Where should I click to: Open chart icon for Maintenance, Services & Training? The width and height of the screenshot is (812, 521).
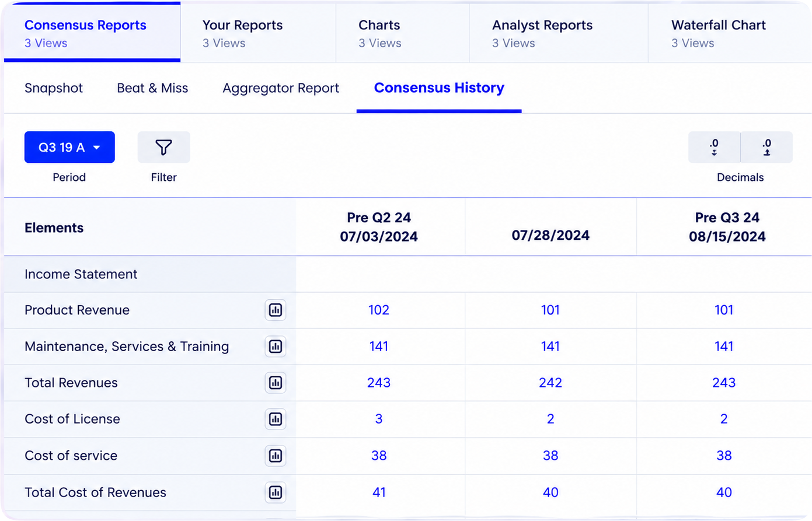(x=276, y=347)
